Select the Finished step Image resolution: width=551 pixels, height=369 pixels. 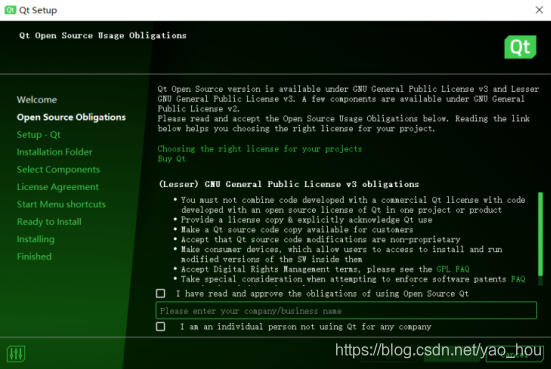click(34, 257)
